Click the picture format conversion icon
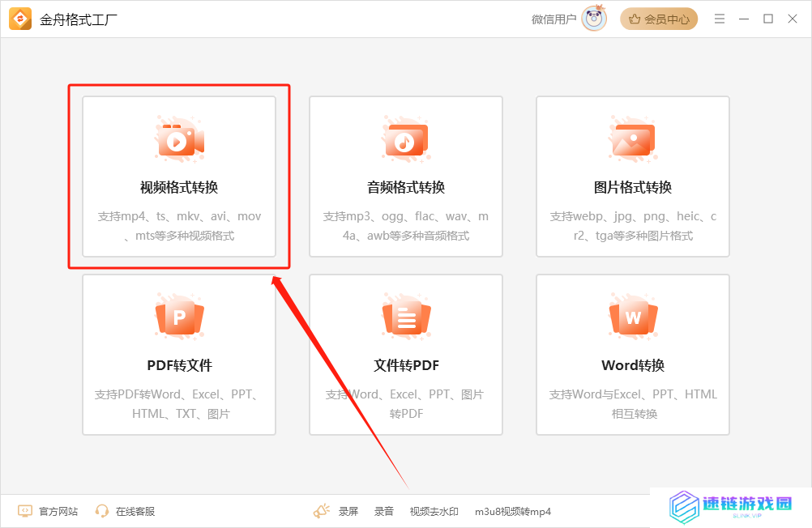This screenshot has height=528, width=812. coord(633,140)
